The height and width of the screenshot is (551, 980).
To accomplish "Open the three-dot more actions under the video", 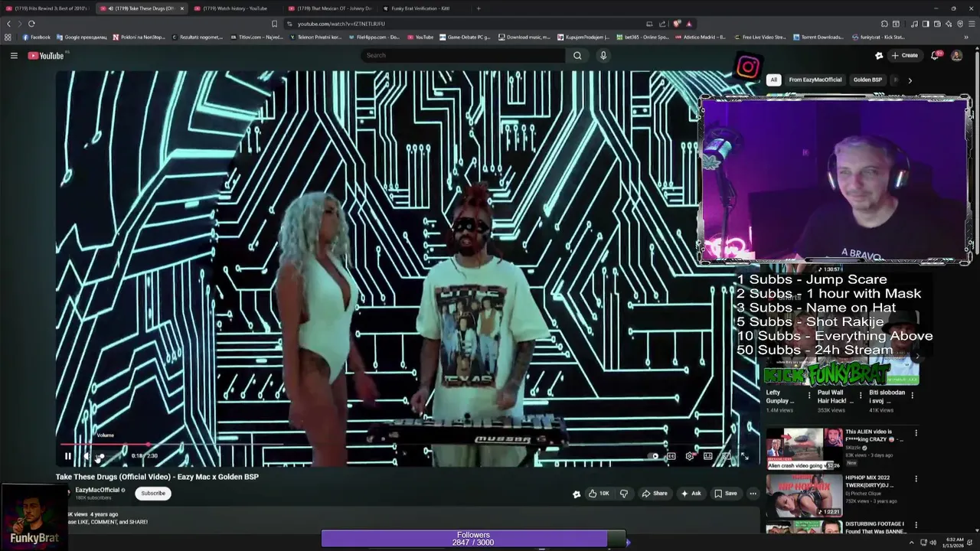I will point(753,494).
